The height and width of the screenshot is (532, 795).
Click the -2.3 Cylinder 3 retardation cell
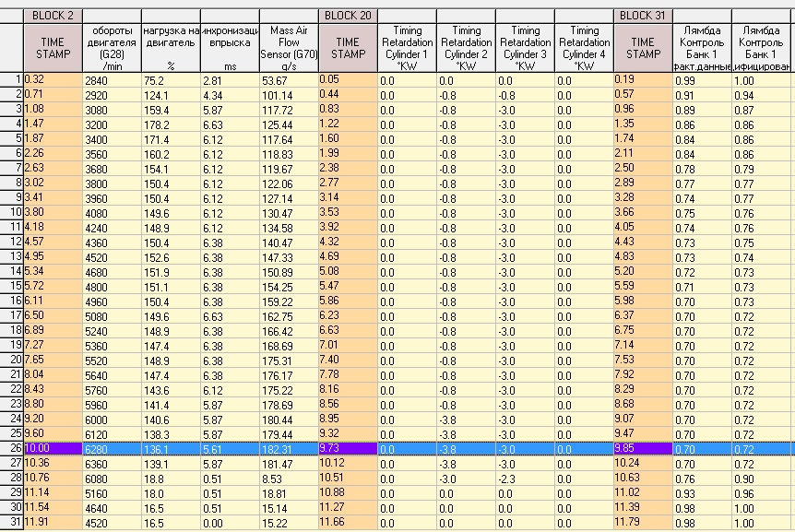[x=525, y=478]
